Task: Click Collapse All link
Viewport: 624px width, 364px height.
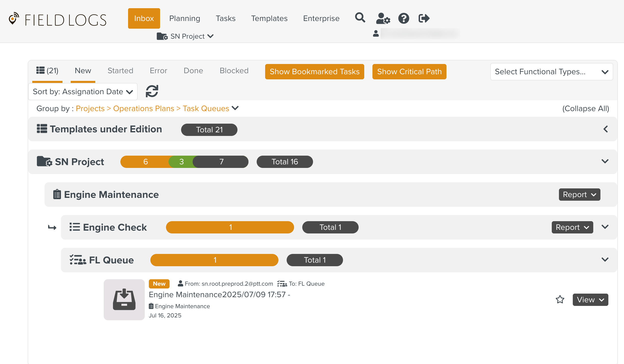Action: tap(586, 109)
